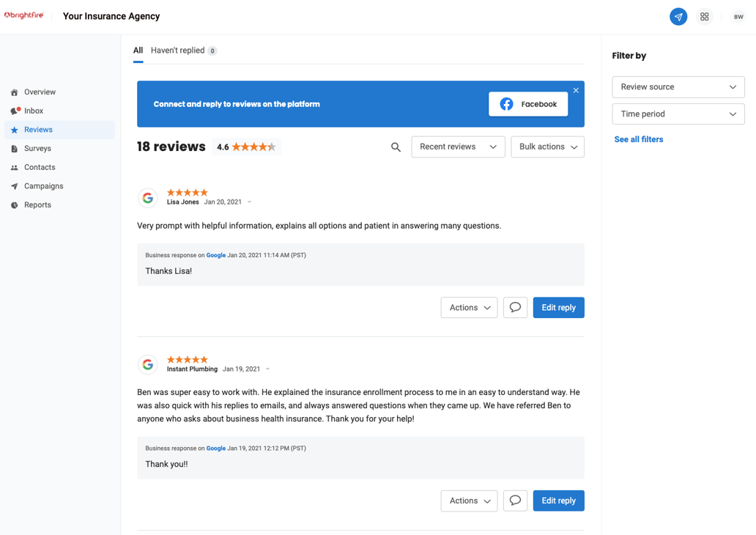
Task: Click the Google logo on Lisa Jones's review
Action: (148, 197)
